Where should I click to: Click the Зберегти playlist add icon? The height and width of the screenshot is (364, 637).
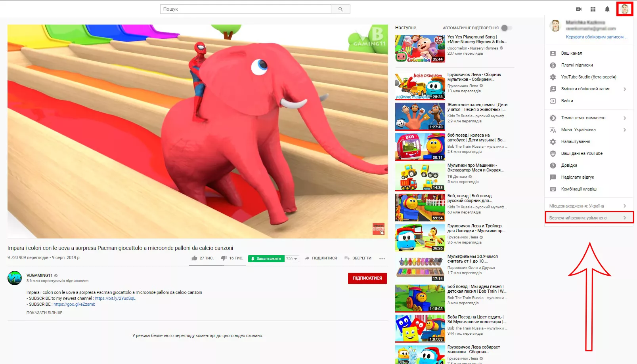pyautogui.click(x=347, y=258)
